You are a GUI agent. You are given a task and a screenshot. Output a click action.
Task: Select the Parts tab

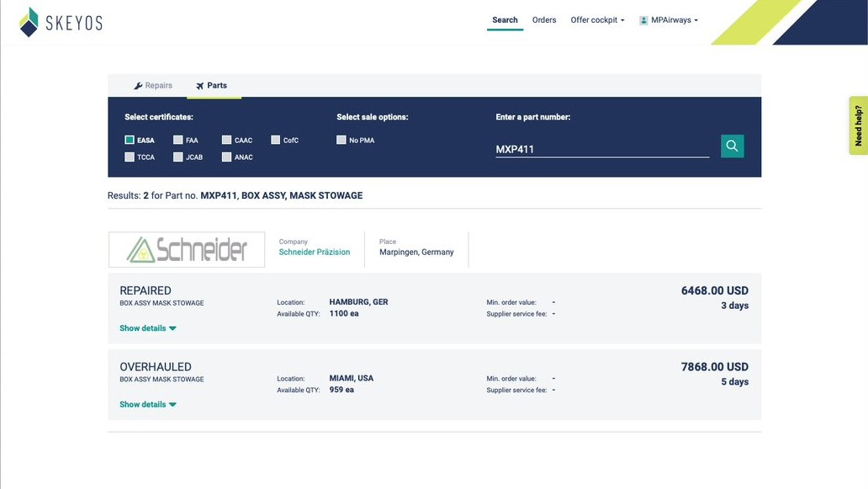(211, 86)
